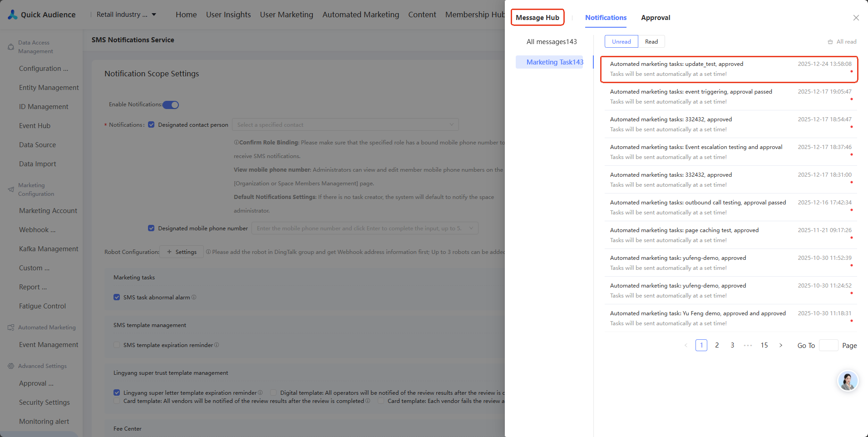This screenshot has width=868, height=437.
Task: Expand the Report sidebar item
Action: tap(33, 287)
